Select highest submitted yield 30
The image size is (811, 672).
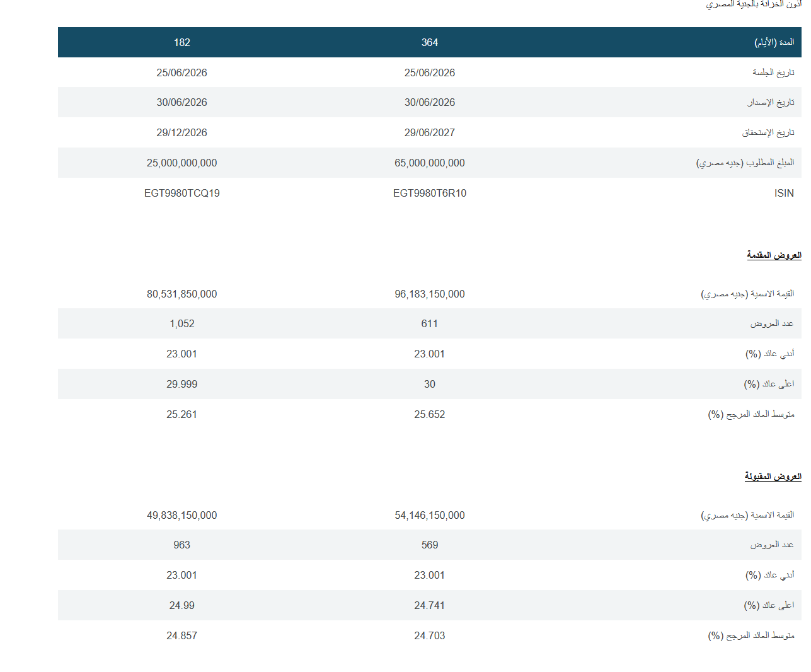[430, 384]
